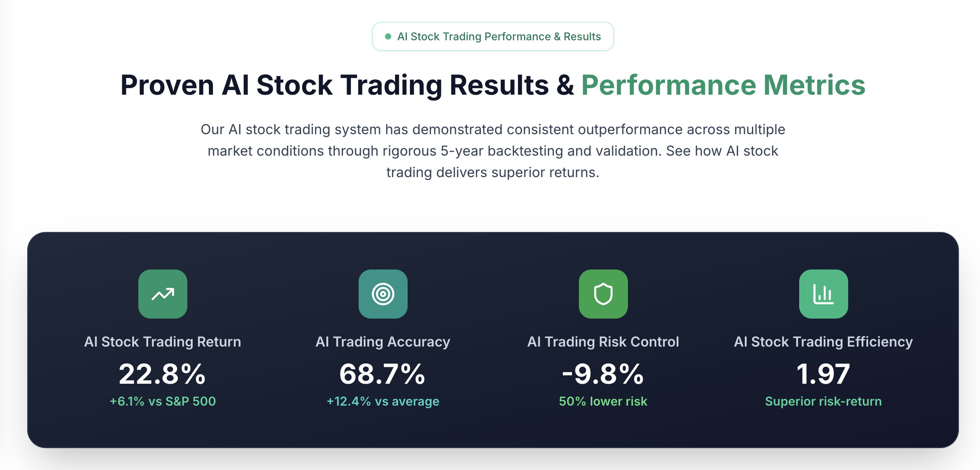Select the 68.7% accuracy figure
The height and width of the screenshot is (470, 980).
[x=382, y=374]
